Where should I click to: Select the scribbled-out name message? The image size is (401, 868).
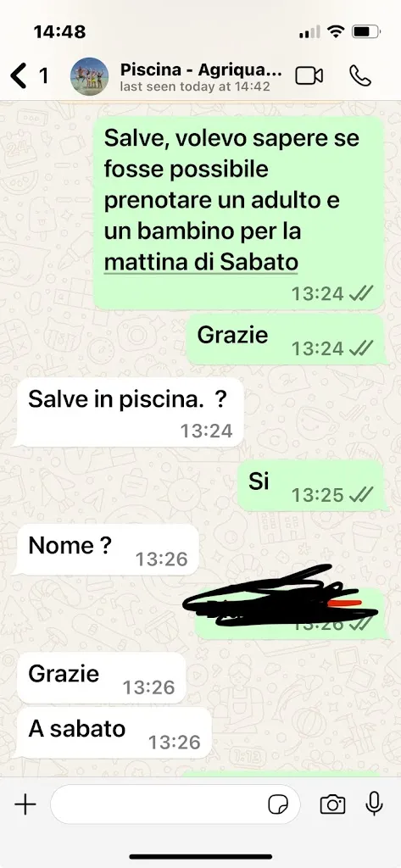click(288, 614)
